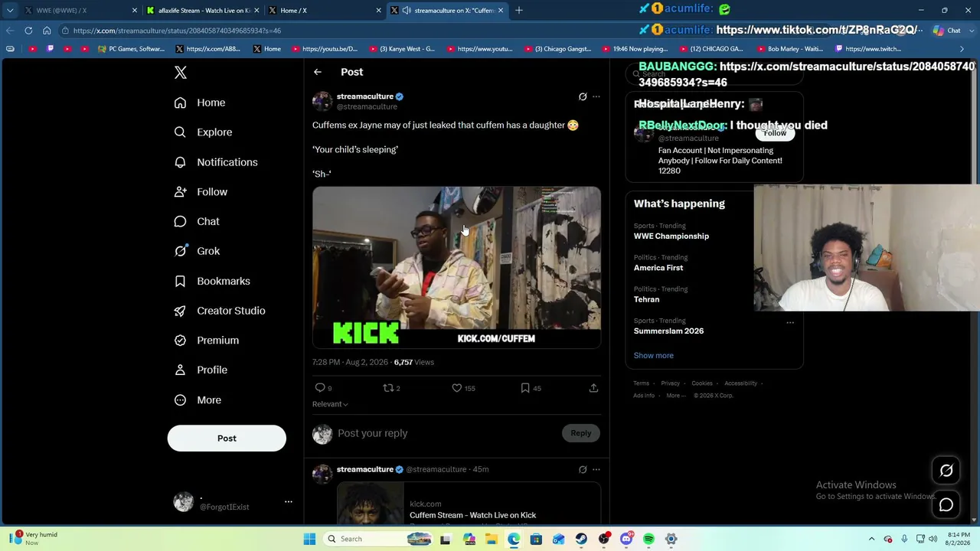
Task: Play the Kick clip video of Cuffem
Action: point(456,267)
